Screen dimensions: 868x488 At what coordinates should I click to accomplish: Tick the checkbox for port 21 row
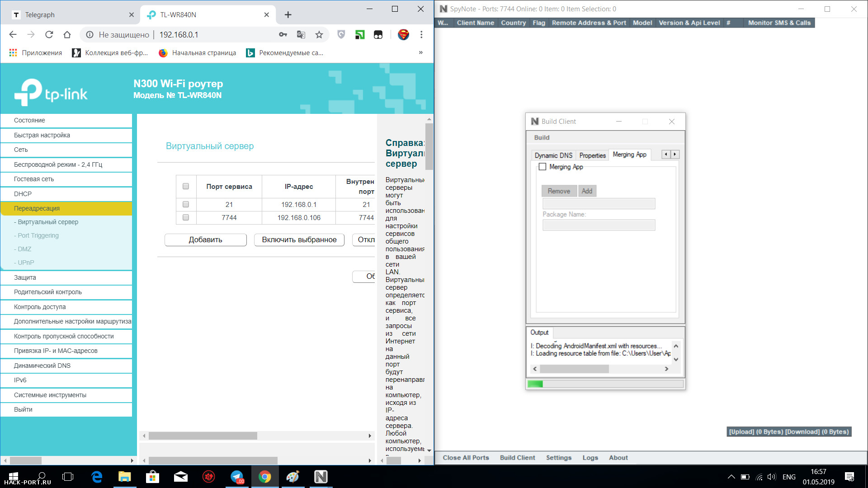click(x=185, y=204)
